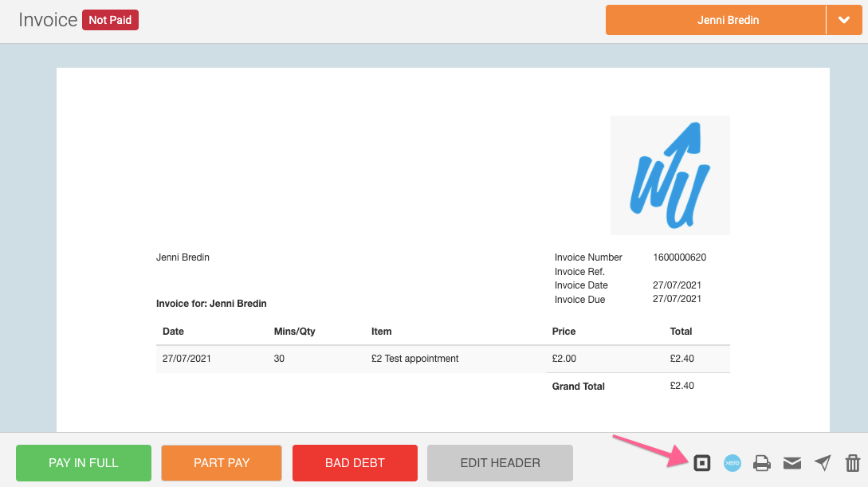Click the Date column header
The height and width of the screenshot is (487, 868).
(173, 332)
